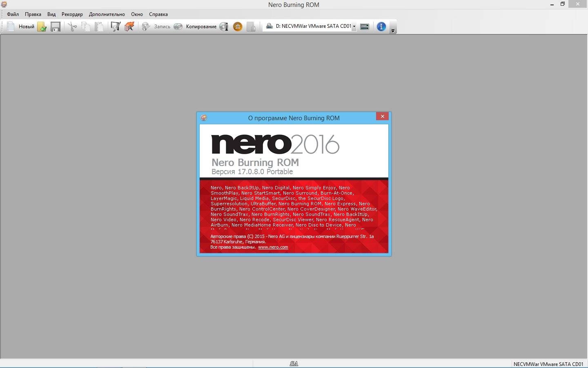This screenshot has height=368, width=588.
Task: Open the disc info icon
Action: [x=224, y=27]
